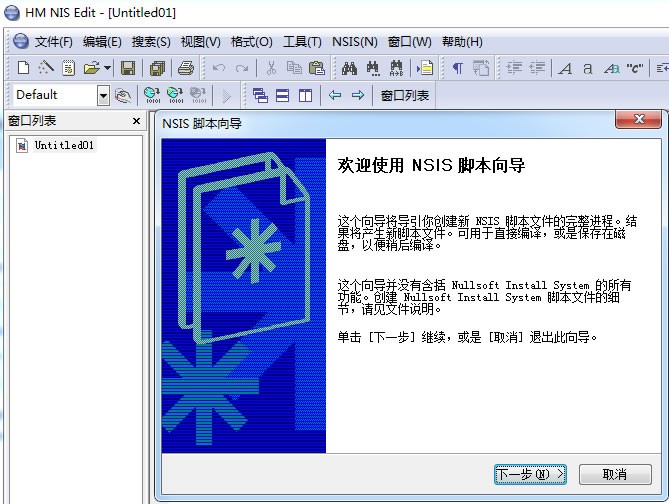669x504 pixels.
Task: Toggle case Aa icon
Action: 611,68
